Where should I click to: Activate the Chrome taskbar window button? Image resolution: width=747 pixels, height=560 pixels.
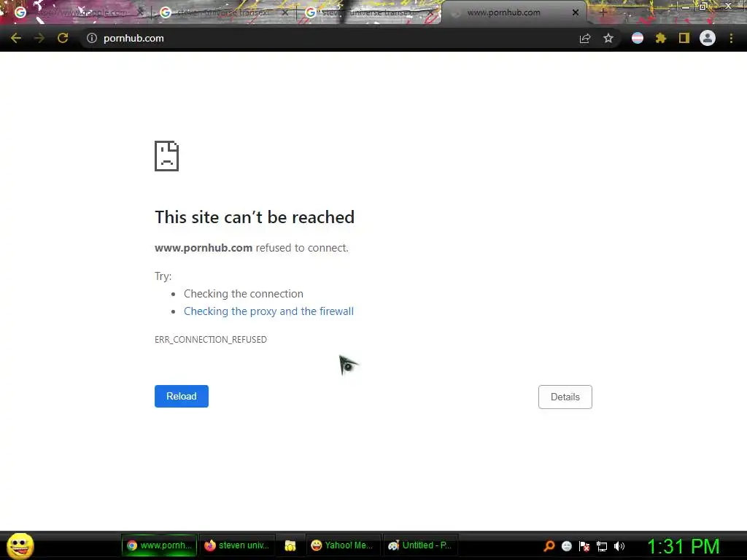click(x=159, y=545)
